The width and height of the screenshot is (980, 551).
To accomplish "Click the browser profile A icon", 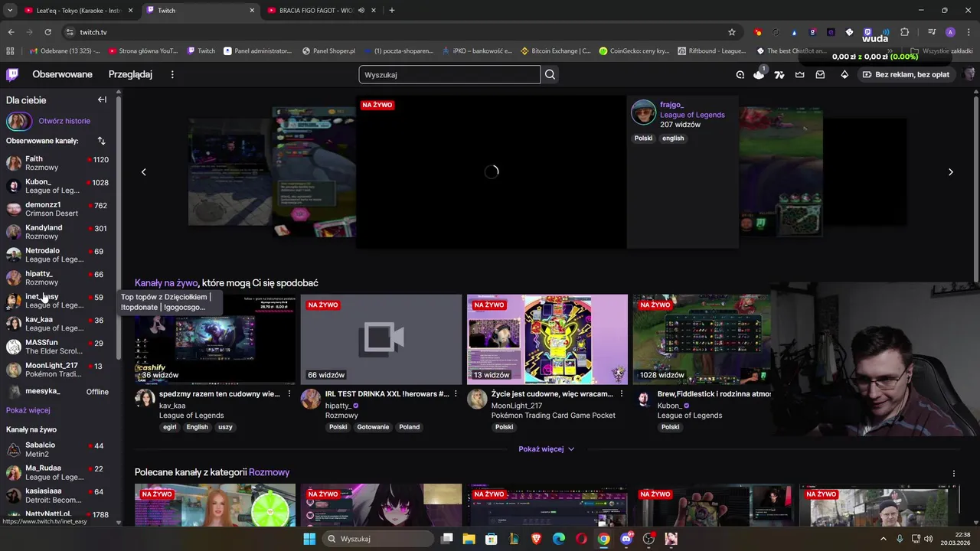I will [950, 32].
